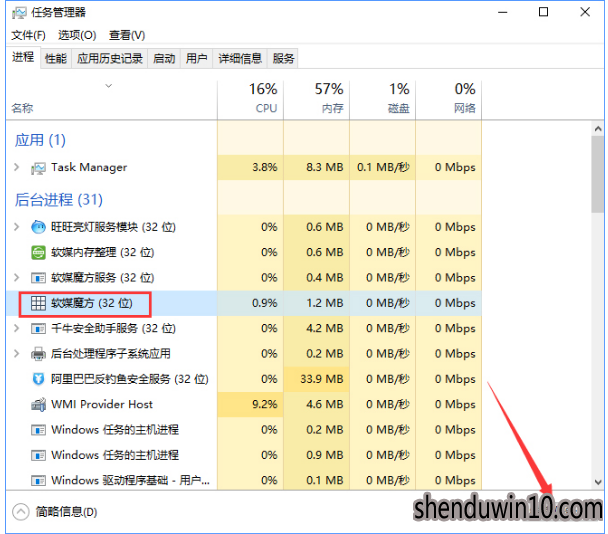Switch to the 性能 tab

pyautogui.click(x=56, y=59)
